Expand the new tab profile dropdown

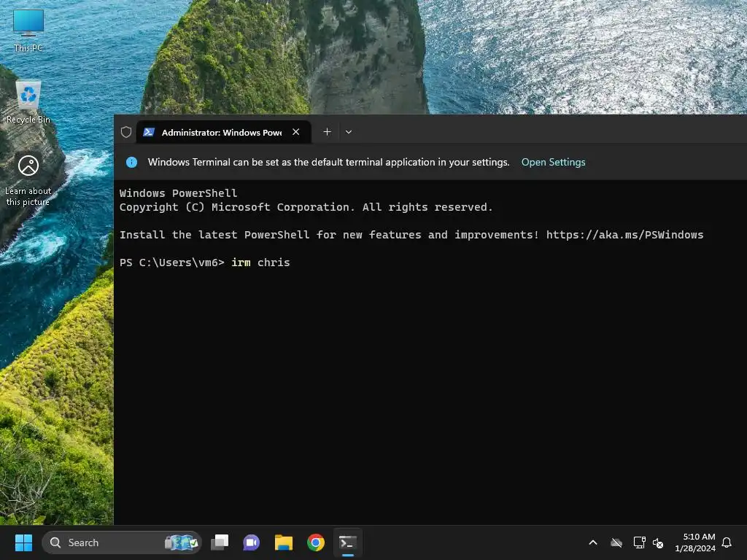349,132
